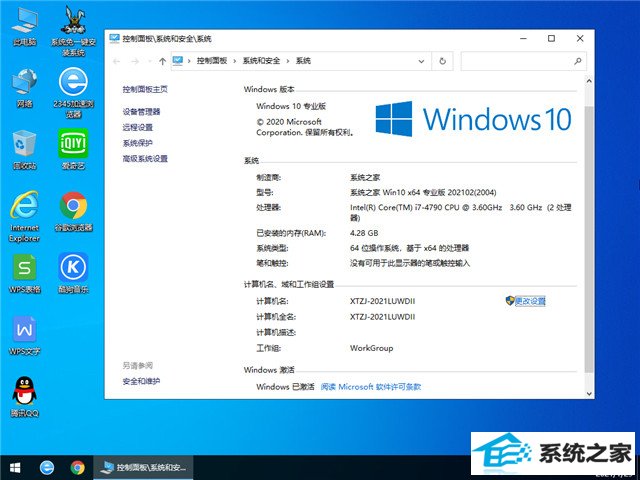The width and height of the screenshot is (640, 480).
Task: Select the 系统之家 Win10 x64 专业版 model text
Action: [423, 192]
